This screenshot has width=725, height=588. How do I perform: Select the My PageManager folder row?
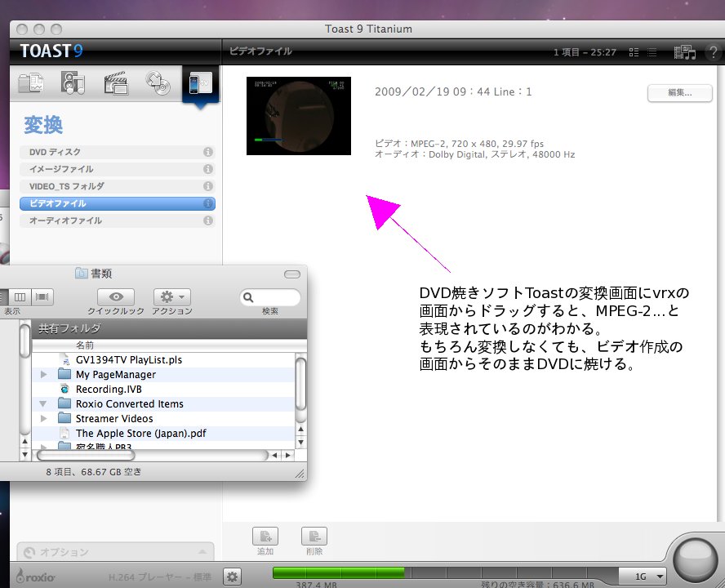163,374
